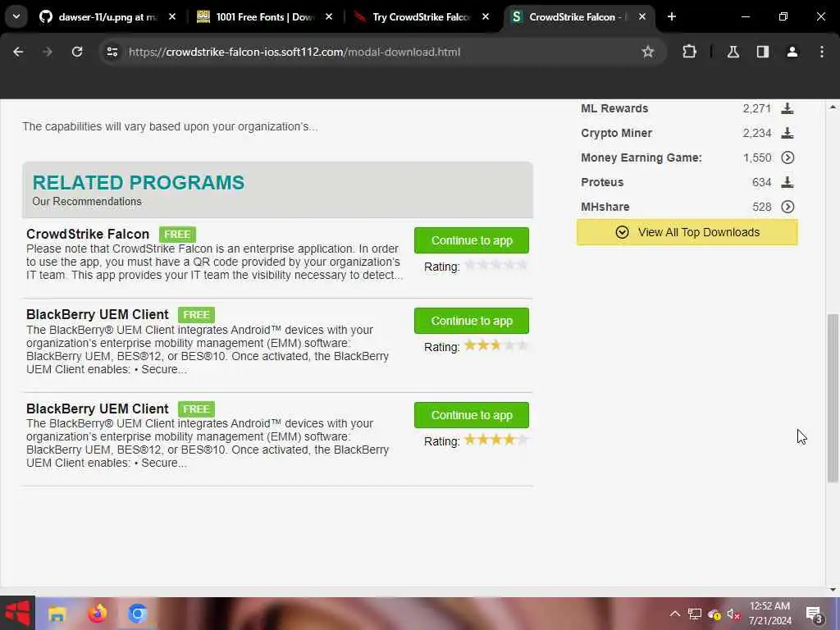This screenshot has height=630, width=840.
Task: Download Proteus via its download icon
Action: tap(787, 182)
